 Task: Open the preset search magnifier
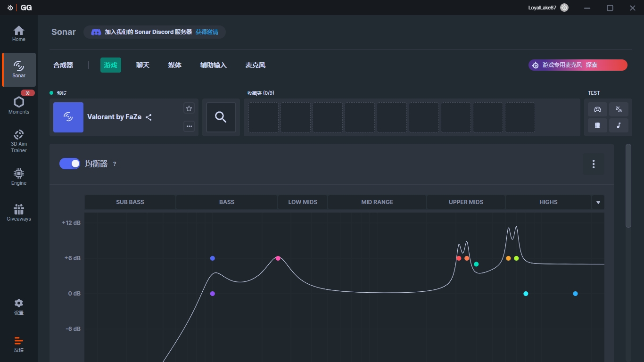pos(221,117)
